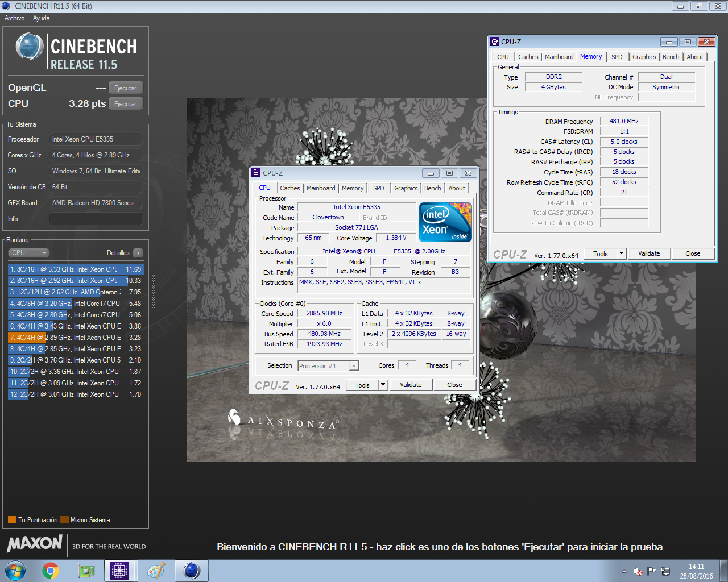
Task: Open the Bench tab in the CPU-Z CPU window
Action: [433, 188]
